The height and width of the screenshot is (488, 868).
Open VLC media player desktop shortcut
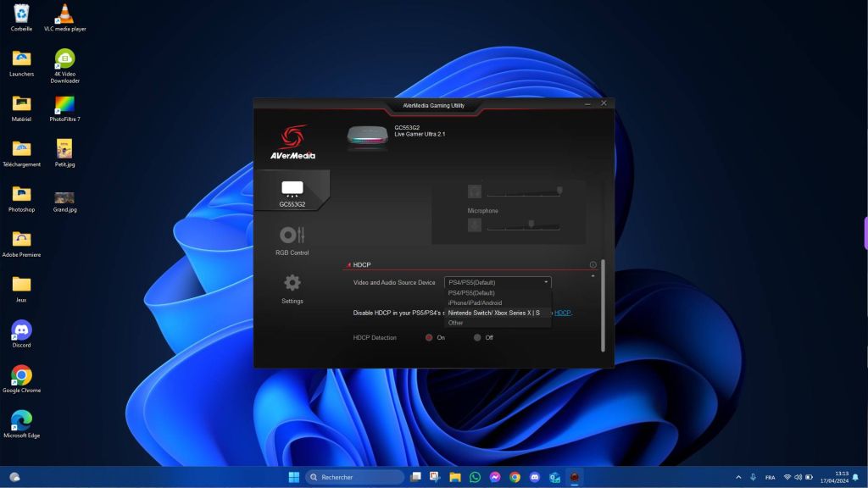[64, 18]
